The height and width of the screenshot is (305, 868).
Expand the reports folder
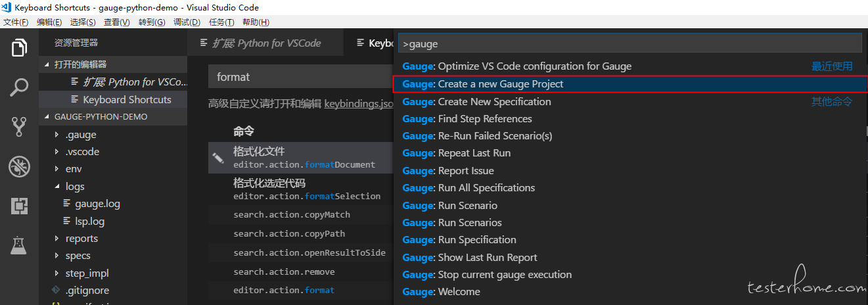pos(113,239)
